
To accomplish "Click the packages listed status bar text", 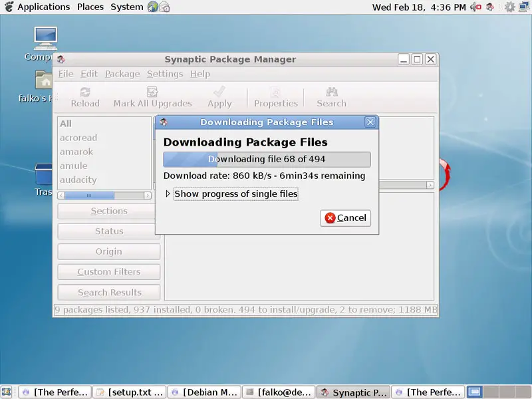I will (246, 310).
